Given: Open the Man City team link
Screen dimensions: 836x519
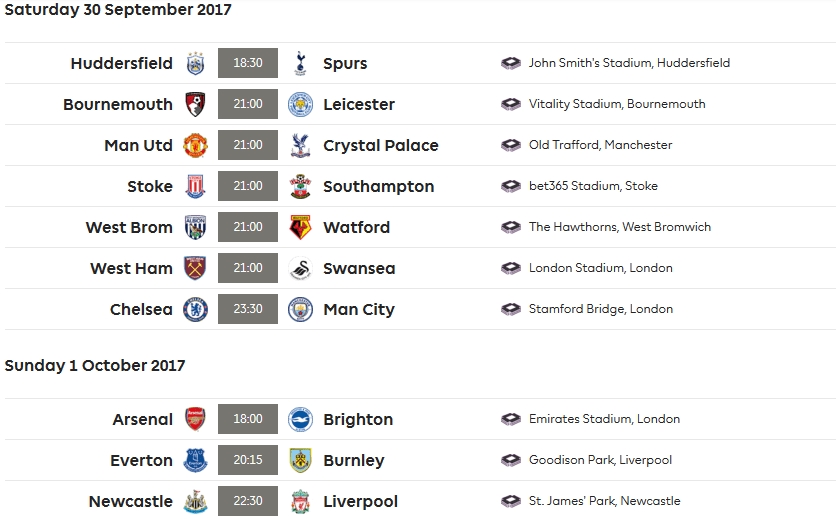Looking at the screenshot, I should pyautogui.click(x=359, y=309).
